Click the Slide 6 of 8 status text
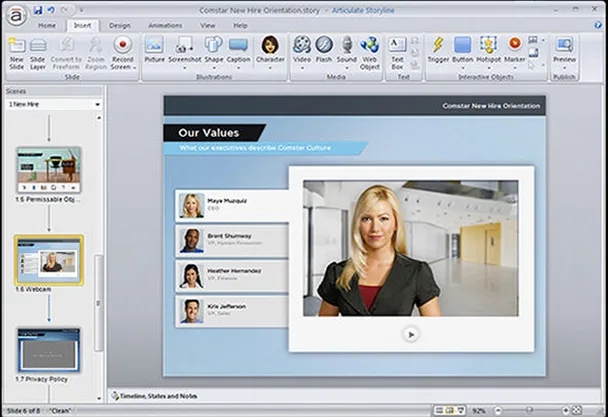Image resolution: width=608 pixels, height=417 pixels. tap(24, 410)
